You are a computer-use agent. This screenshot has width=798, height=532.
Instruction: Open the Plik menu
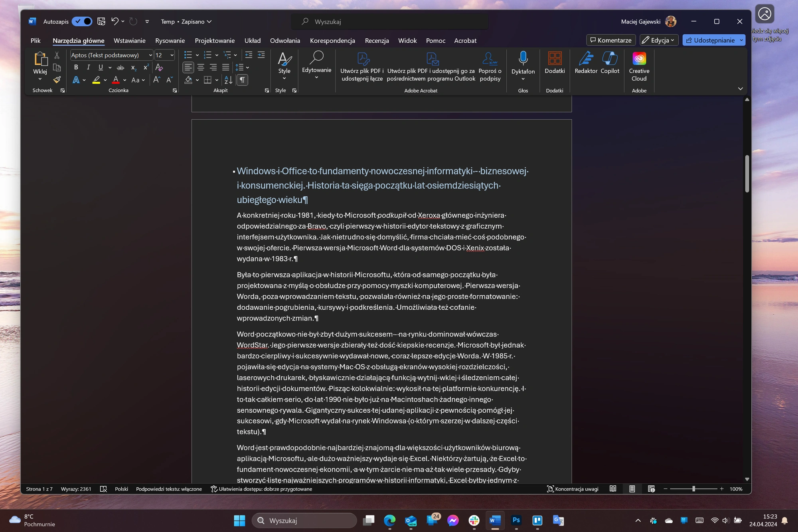[x=36, y=41]
